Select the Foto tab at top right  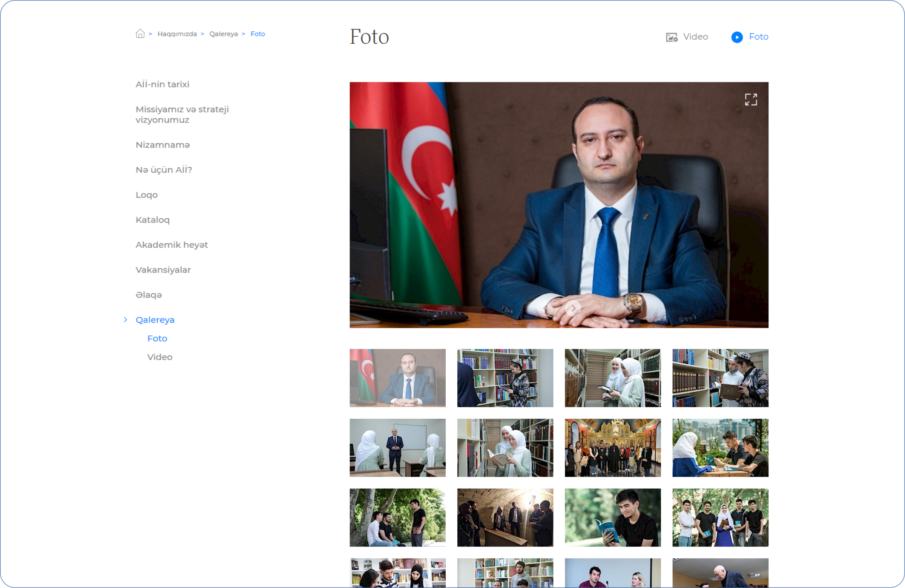point(758,37)
